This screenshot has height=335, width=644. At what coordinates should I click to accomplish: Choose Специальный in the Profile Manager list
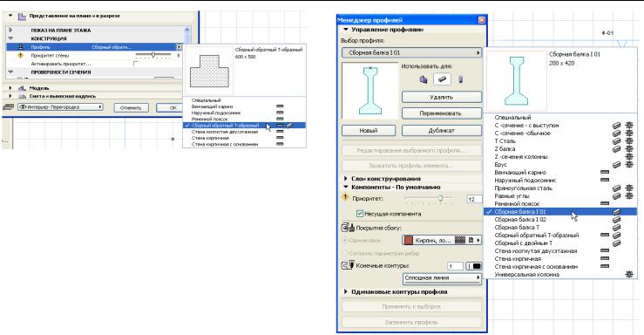(x=512, y=118)
